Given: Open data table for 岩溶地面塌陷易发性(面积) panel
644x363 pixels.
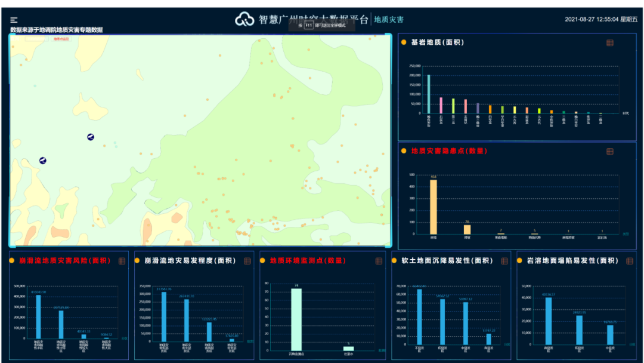Looking at the screenshot, I should [630, 261].
